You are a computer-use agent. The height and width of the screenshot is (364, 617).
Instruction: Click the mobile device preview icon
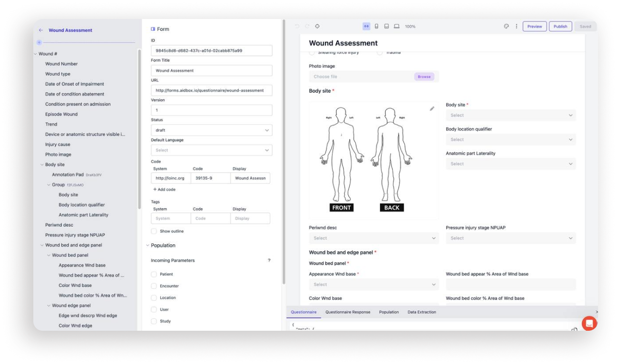pos(376,27)
